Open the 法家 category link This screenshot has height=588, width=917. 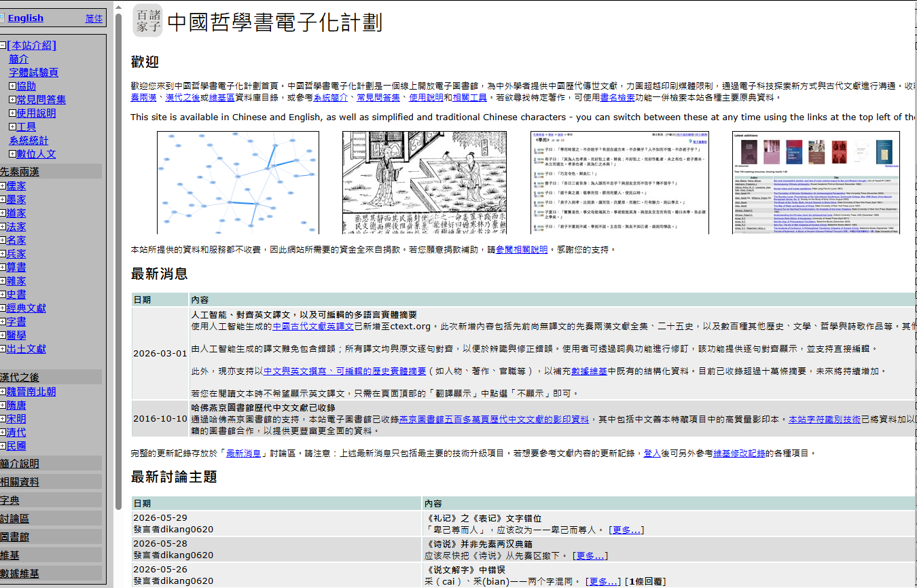pyautogui.click(x=16, y=227)
